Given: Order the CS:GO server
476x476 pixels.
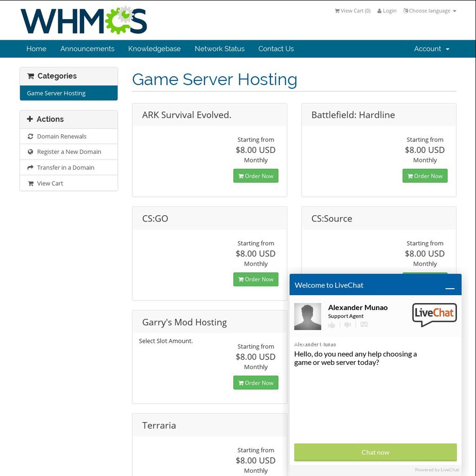Looking at the screenshot, I should pyautogui.click(x=255, y=279).
